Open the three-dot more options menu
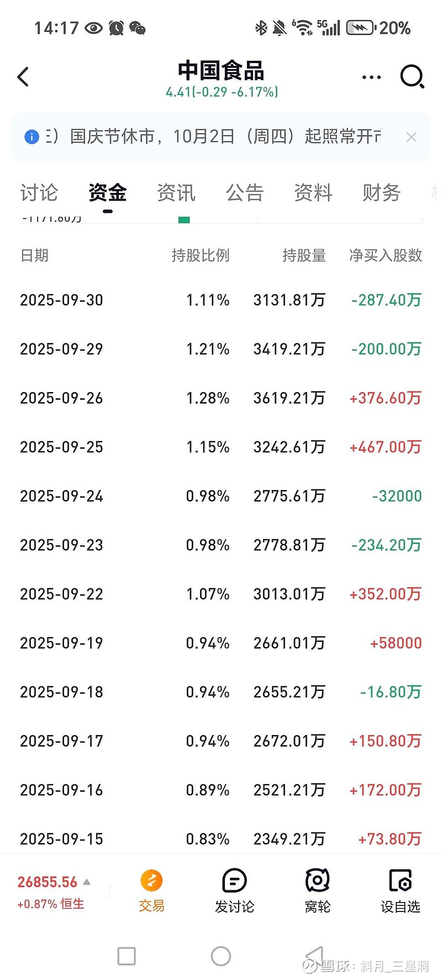 pos(371,77)
